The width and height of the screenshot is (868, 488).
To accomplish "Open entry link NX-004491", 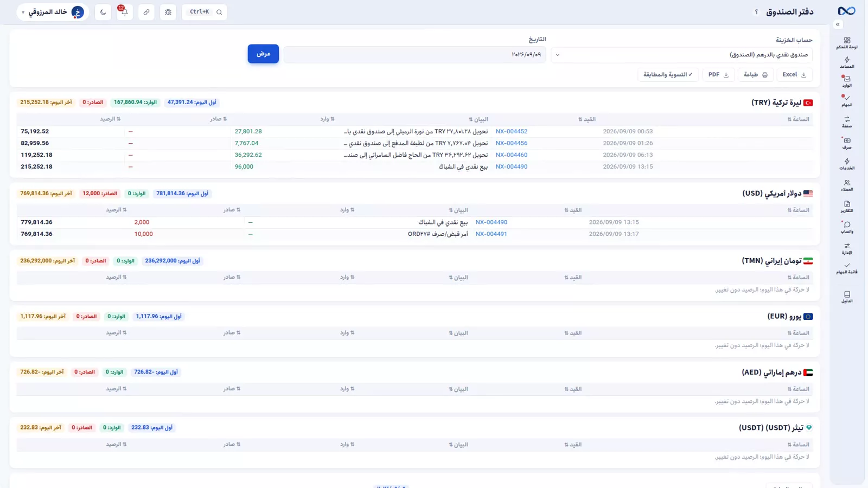I will [491, 234].
